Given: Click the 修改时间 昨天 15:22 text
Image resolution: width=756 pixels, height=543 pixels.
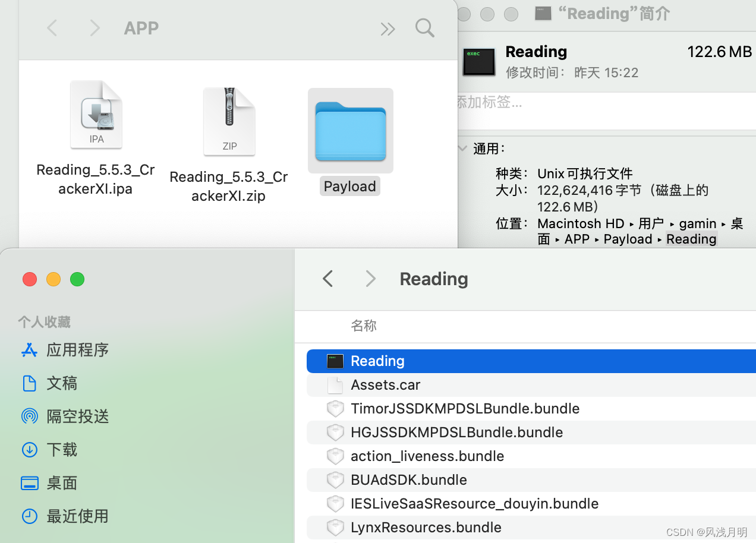Looking at the screenshot, I should pyautogui.click(x=572, y=72).
